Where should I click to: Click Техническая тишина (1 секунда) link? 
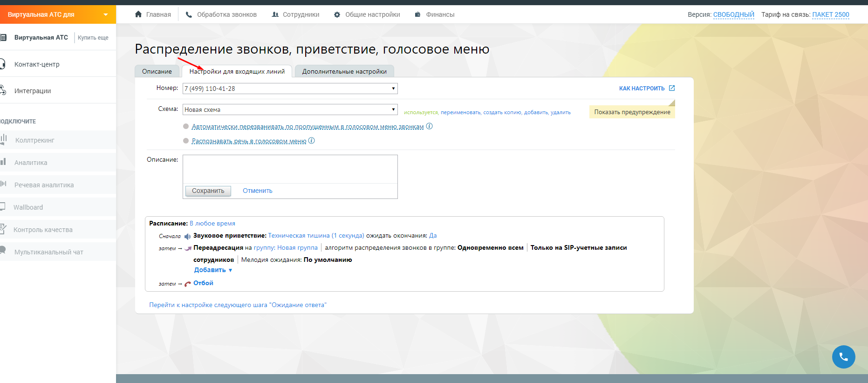click(316, 235)
